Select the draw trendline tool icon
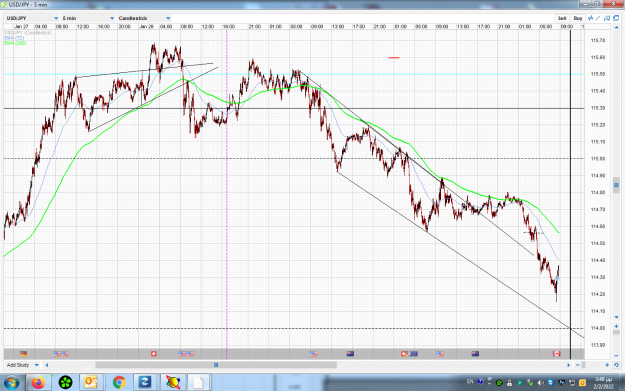The image size is (625, 391). coord(598,18)
